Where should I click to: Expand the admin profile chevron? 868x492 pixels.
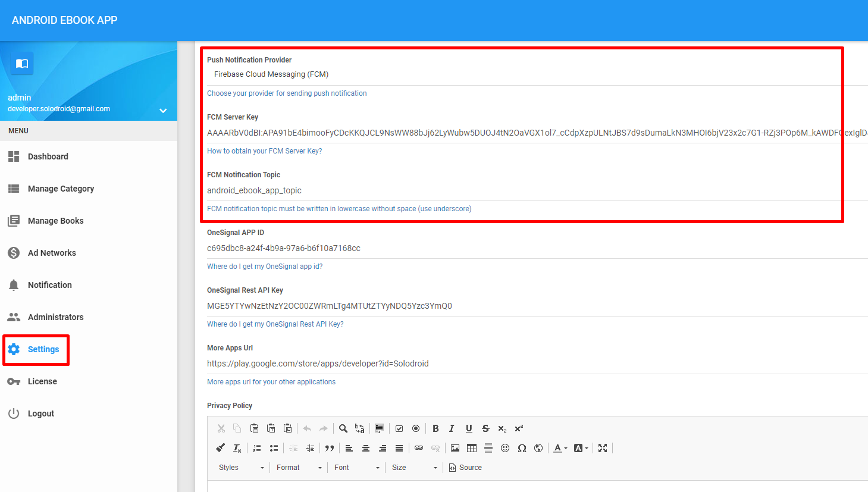coord(163,111)
